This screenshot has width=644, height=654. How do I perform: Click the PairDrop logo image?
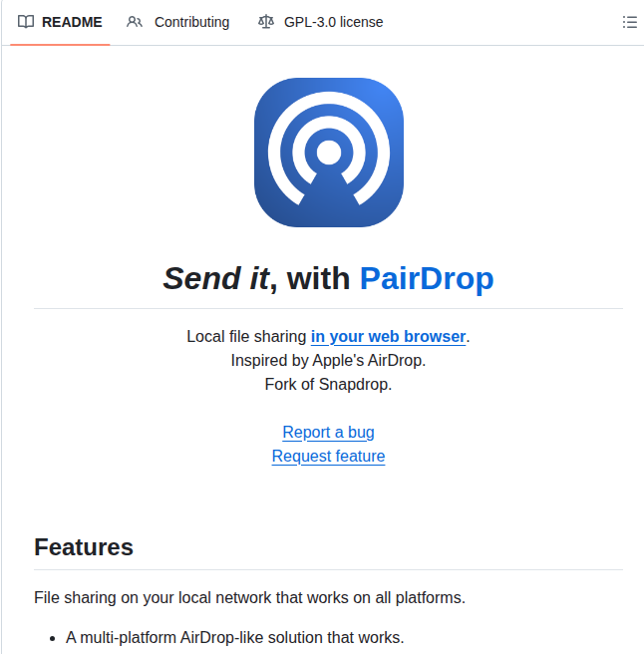pyautogui.click(x=329, y=153)
